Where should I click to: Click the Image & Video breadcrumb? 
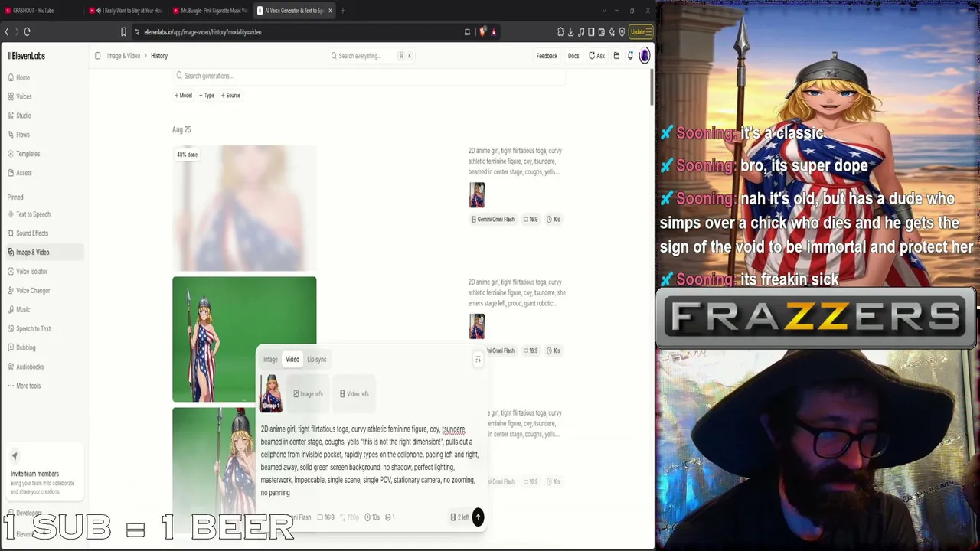pos(123,56)
